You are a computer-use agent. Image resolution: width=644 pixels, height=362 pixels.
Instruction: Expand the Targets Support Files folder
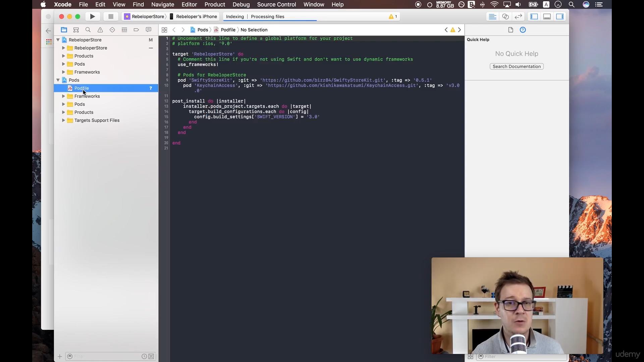tap(63, 120)
